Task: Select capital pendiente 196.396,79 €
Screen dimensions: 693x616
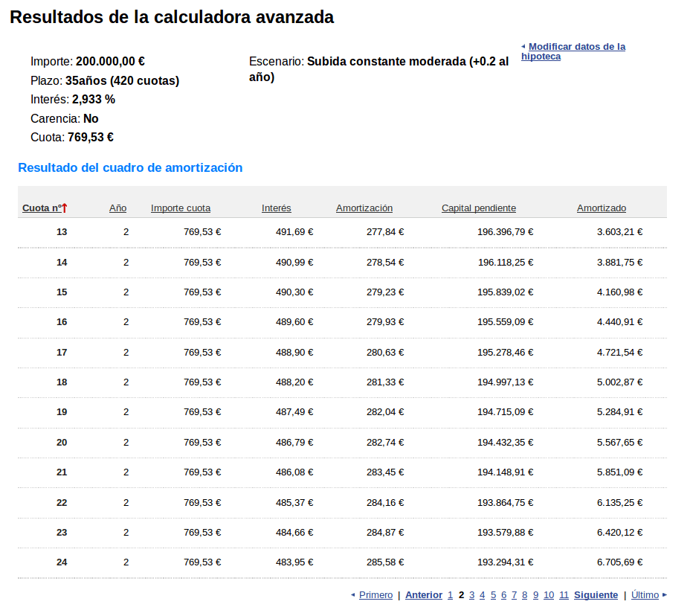Action: (505, 231)
